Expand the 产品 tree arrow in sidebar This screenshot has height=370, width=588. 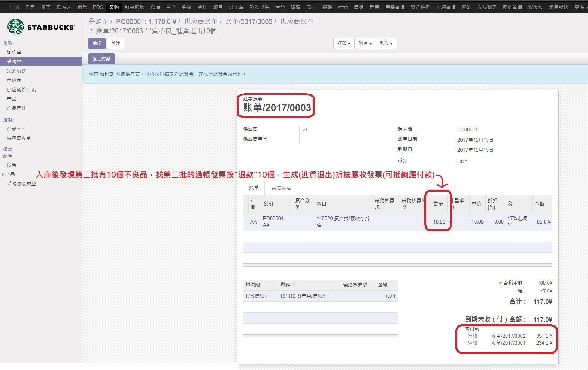(3, 174)
